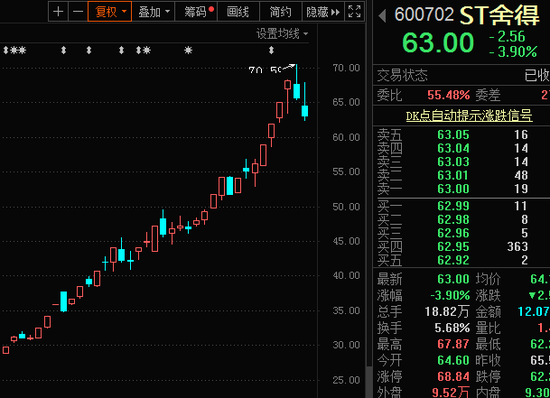Click the 涨停 value 68.84
This screenshot has width=550, height=398.
[x=453, y=377]
